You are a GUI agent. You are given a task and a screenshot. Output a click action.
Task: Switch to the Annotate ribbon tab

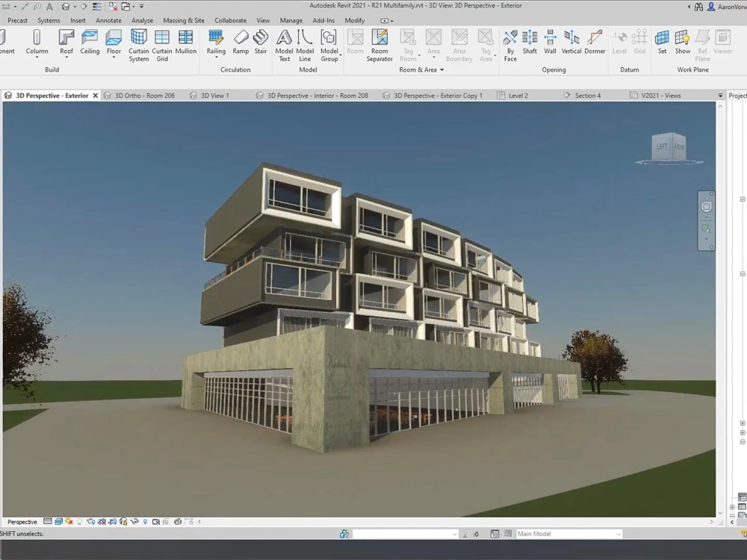pos(108,20)
